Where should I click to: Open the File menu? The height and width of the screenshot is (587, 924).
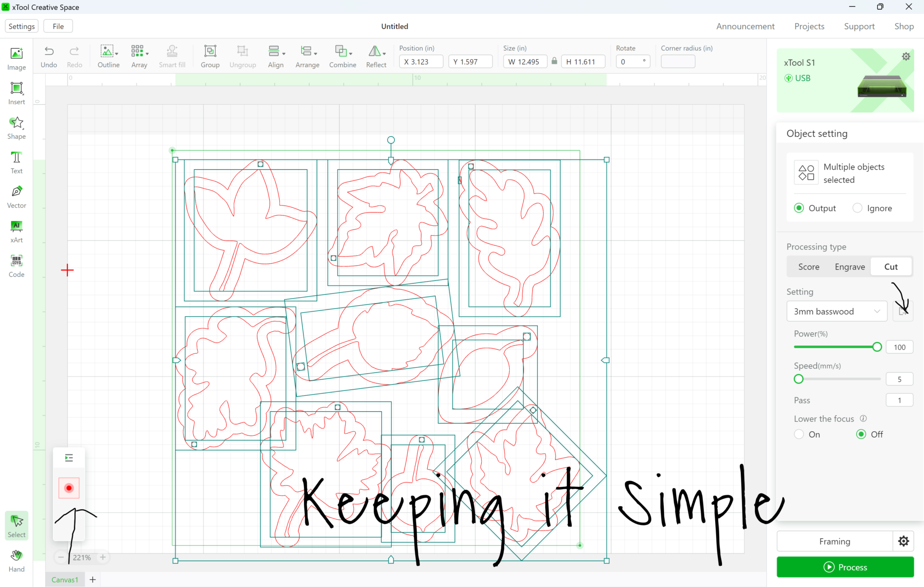point(58,26)
